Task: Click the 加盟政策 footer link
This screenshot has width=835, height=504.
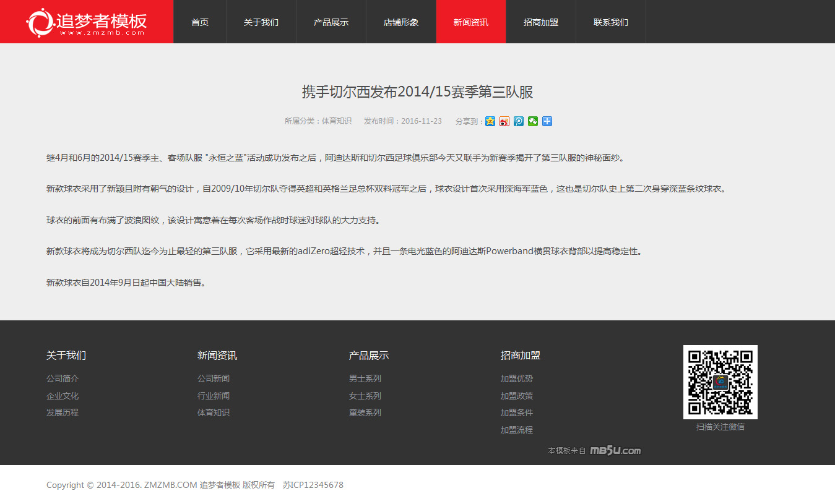Action: point(517,396)
